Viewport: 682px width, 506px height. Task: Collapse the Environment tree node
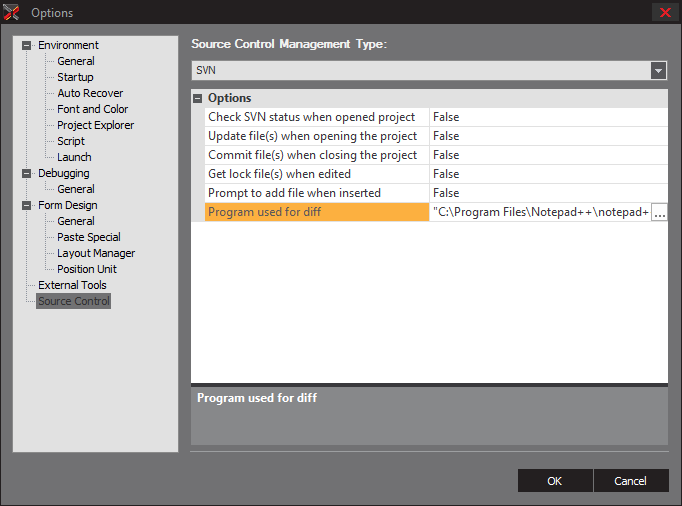click(27, 45)
